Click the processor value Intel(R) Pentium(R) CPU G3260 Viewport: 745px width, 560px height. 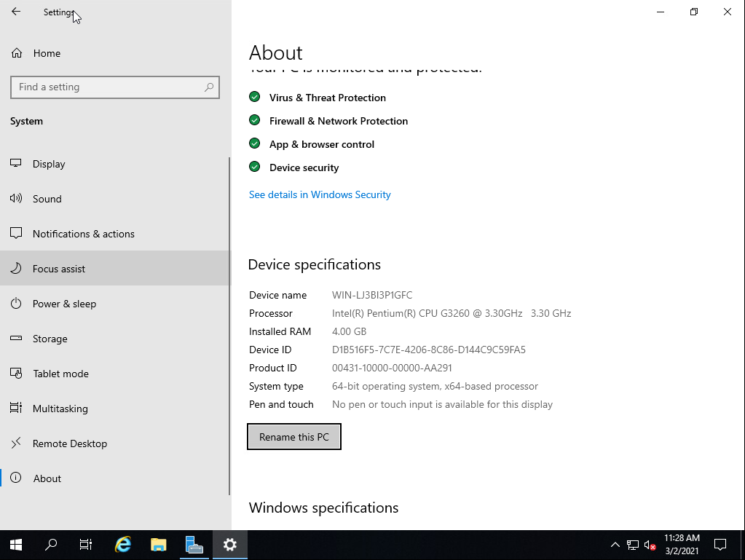point(452,313)
